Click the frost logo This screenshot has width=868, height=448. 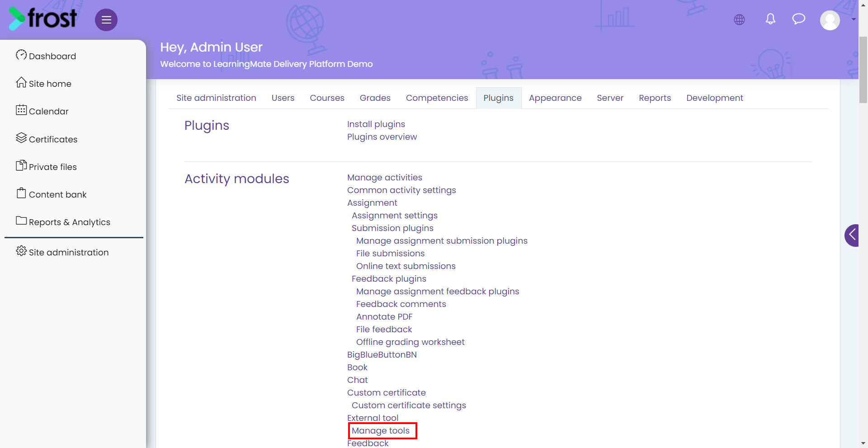[x=43, y=18]
